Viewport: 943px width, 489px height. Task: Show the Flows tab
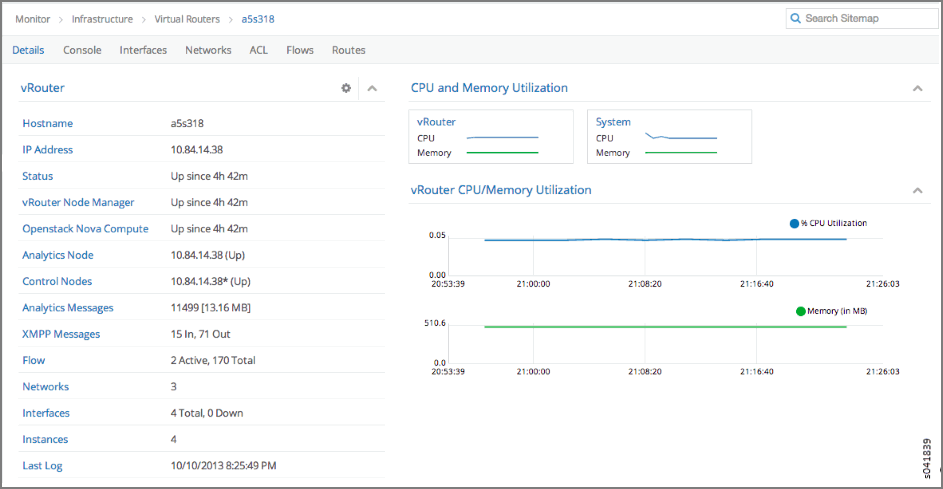tap(300, 50)
